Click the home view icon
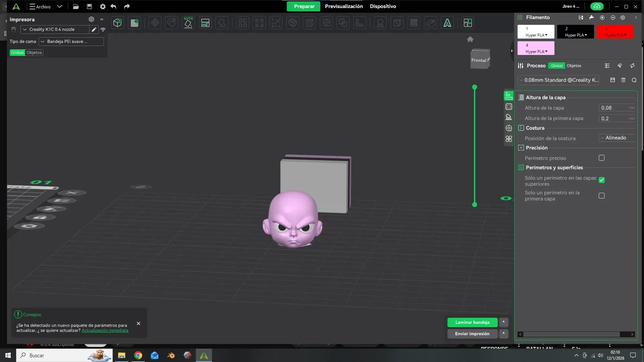 [x=470, y=39]
